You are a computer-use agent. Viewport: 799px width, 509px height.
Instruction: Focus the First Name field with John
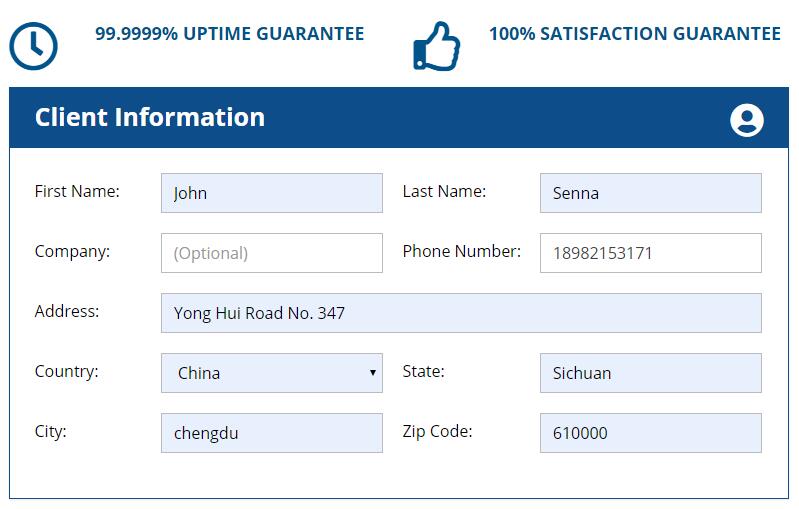click(x=272, y=193)
